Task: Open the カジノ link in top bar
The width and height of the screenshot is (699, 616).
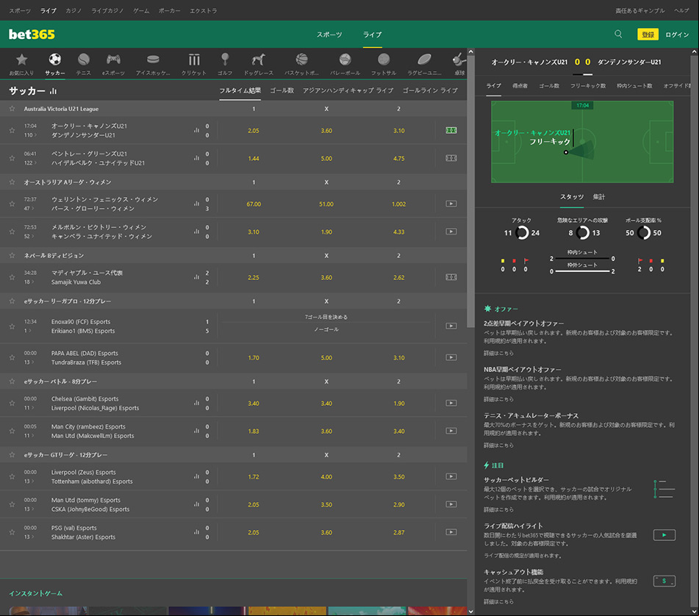Action: [74, 10]
